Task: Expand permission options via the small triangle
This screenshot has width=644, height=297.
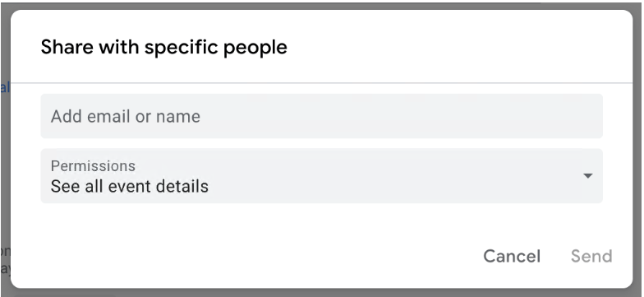Action: pyautogui.click(x=588, y=176)
